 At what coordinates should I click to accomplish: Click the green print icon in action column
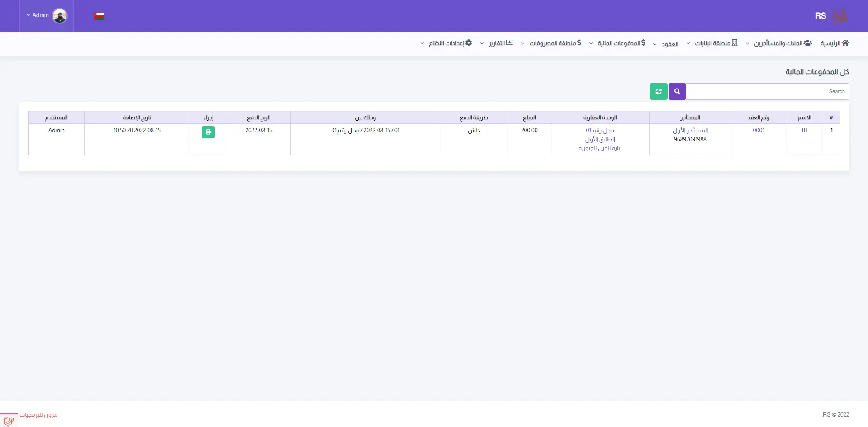coord(208,132)
